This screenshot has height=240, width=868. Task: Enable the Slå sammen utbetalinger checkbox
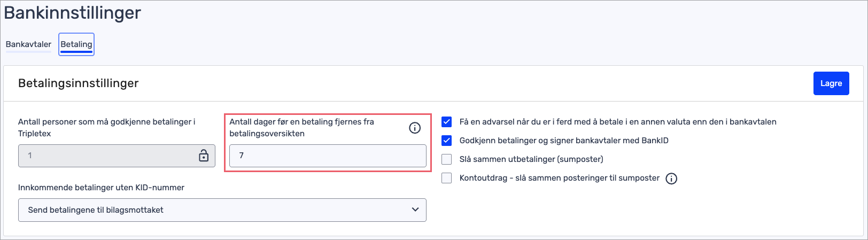click(447, 159)
